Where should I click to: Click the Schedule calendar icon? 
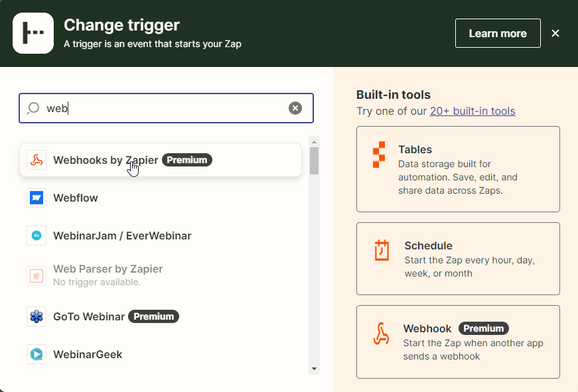(x=382, y=250)
